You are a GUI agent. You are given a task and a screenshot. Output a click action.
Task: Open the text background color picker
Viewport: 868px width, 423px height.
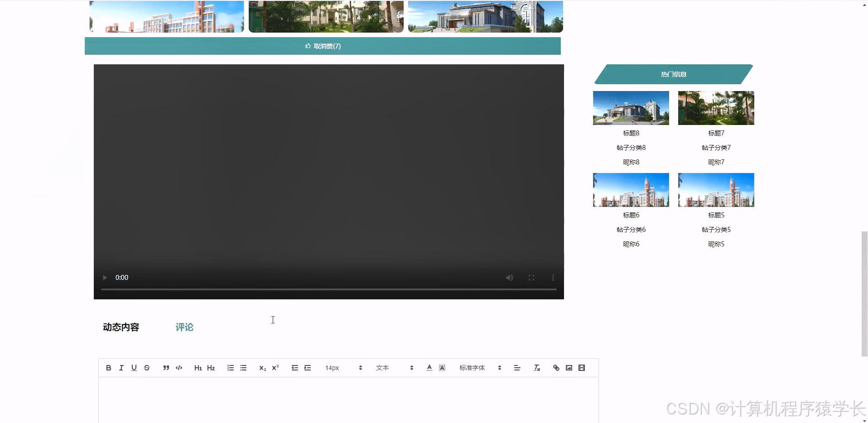[442, 368]
